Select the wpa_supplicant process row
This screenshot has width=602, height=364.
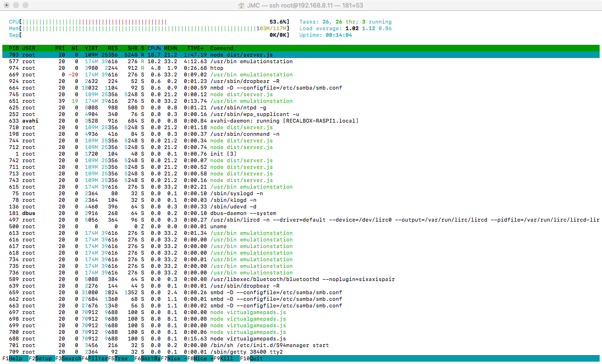[301, 114]
